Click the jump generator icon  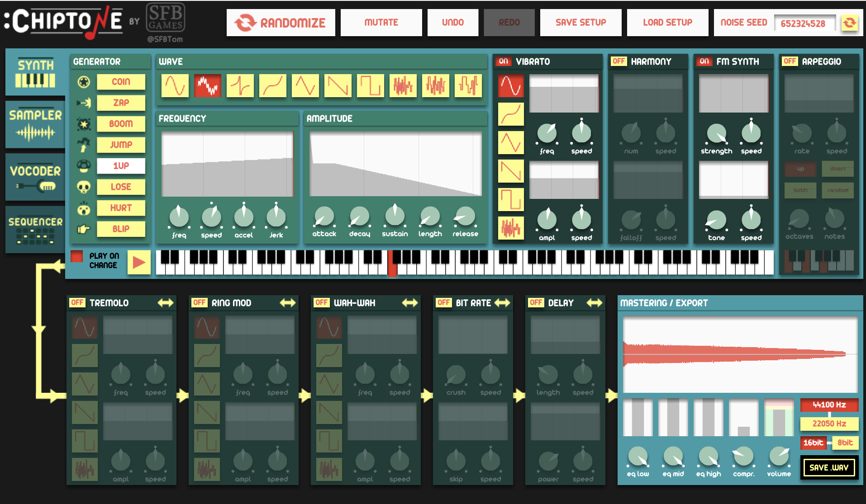(84, 145)
